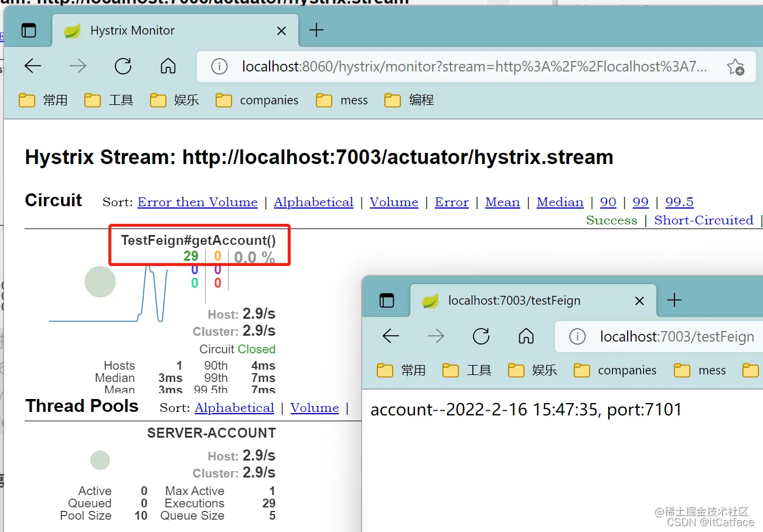Click the Short-Circuited legend label
This screenshot has height=532, width=763.
click(704, 220)
